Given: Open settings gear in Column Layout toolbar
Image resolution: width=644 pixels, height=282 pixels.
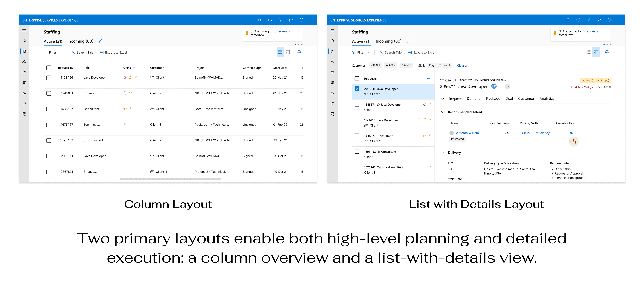Looking at the screenshot, I should (299, 52).
